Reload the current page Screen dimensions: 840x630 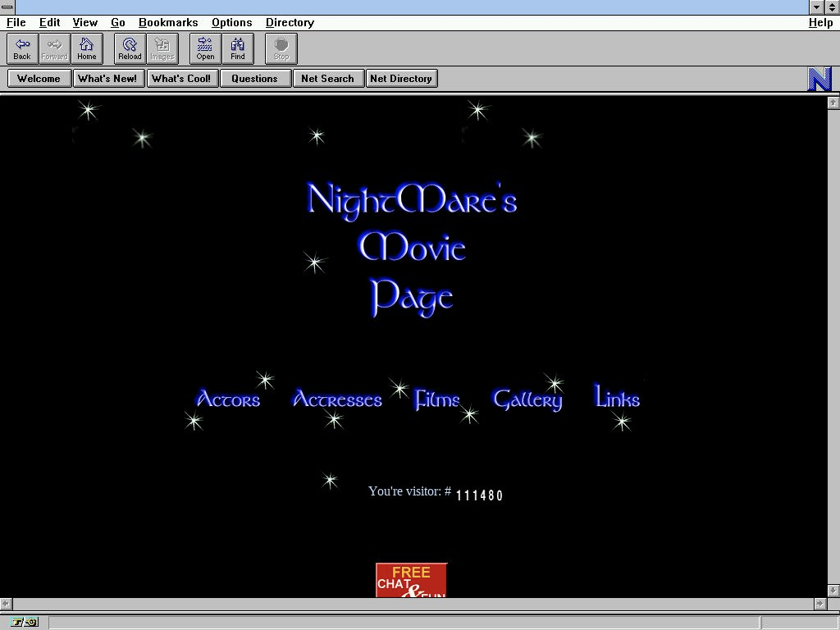130,48
